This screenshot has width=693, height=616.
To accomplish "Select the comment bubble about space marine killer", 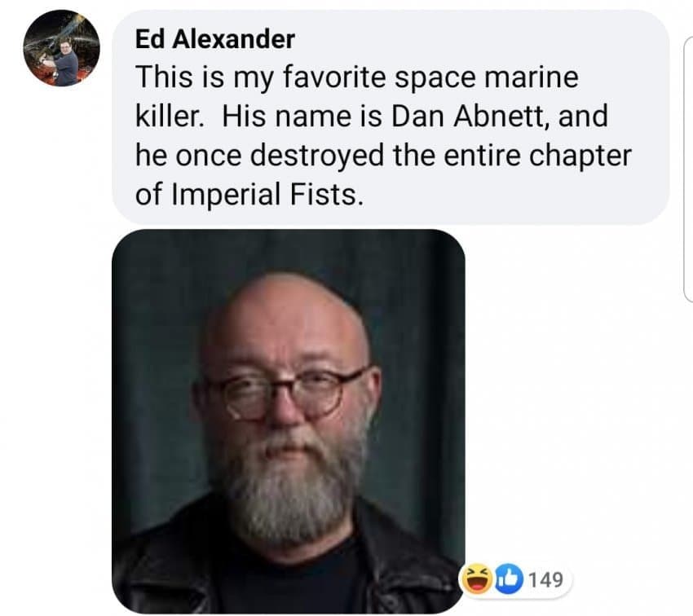I will tap(391, 117).
